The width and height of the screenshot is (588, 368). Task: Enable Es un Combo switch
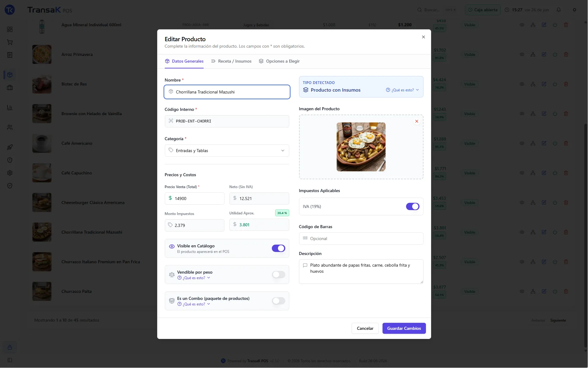[278, 301]
